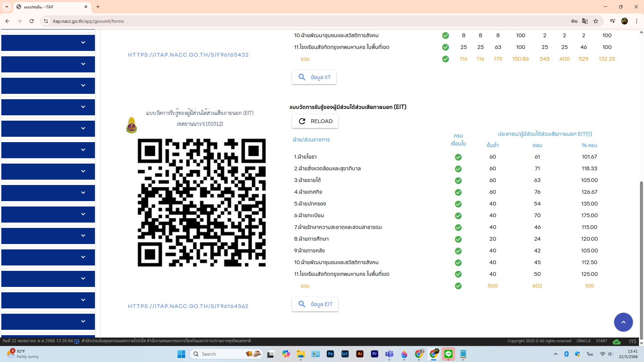The image size is (644, 362).
Task: Click the site information icon beside URL
Action: coord(46,21)
